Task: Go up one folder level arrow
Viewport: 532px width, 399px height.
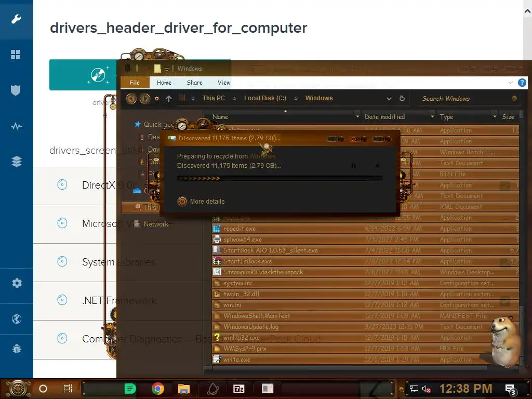Action: coord(169,98)
